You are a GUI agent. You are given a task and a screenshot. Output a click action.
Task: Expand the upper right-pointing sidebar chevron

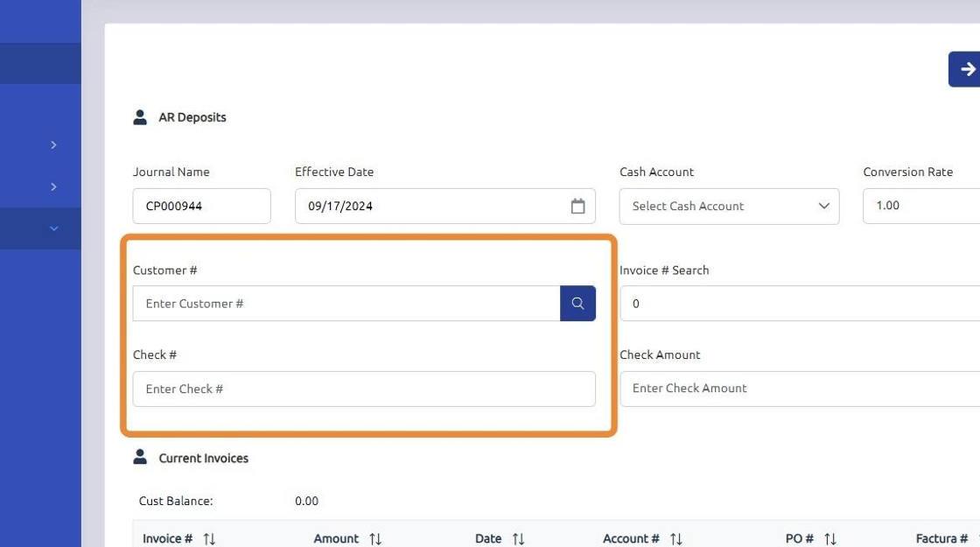click(53, 144)
